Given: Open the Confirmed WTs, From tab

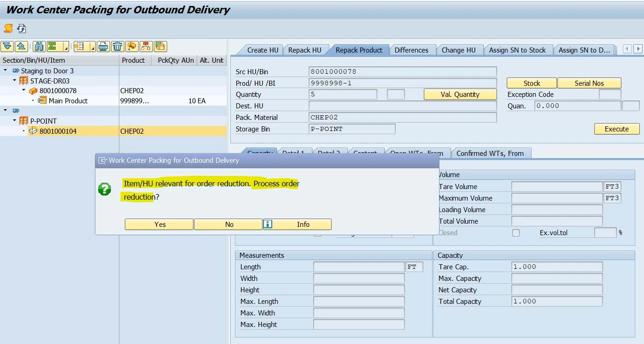Looking at the screenshot, I should 490,154.
